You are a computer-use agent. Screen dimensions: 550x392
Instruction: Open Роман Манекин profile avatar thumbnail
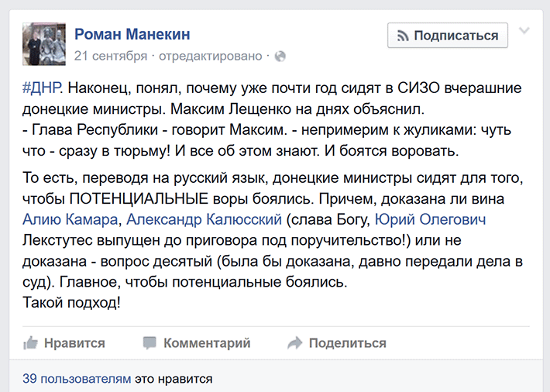click(44, 44)
